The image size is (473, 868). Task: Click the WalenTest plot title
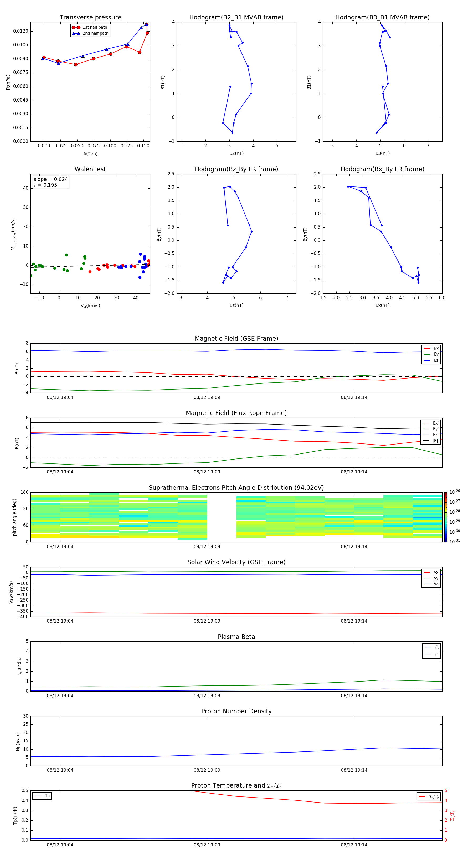90,169
